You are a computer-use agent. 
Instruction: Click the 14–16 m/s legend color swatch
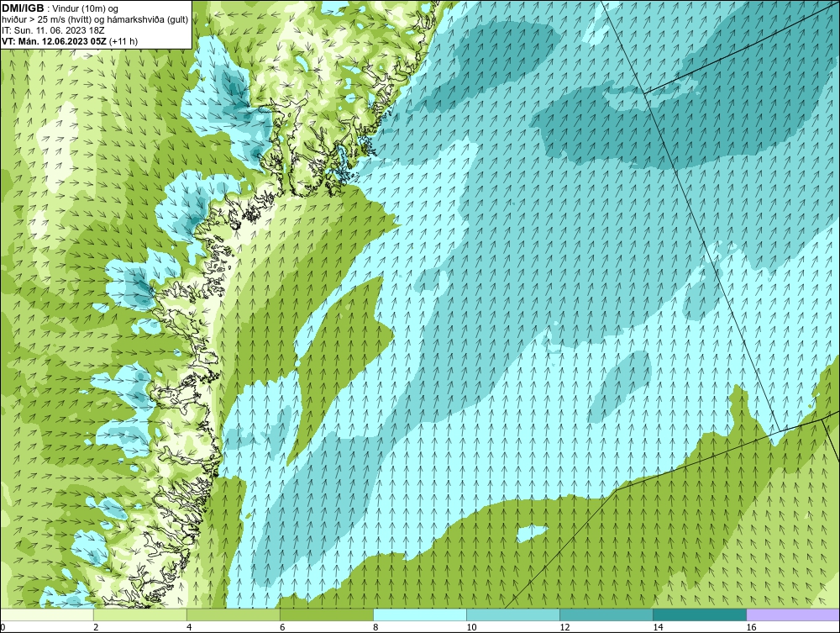click(x=700, y=615)
